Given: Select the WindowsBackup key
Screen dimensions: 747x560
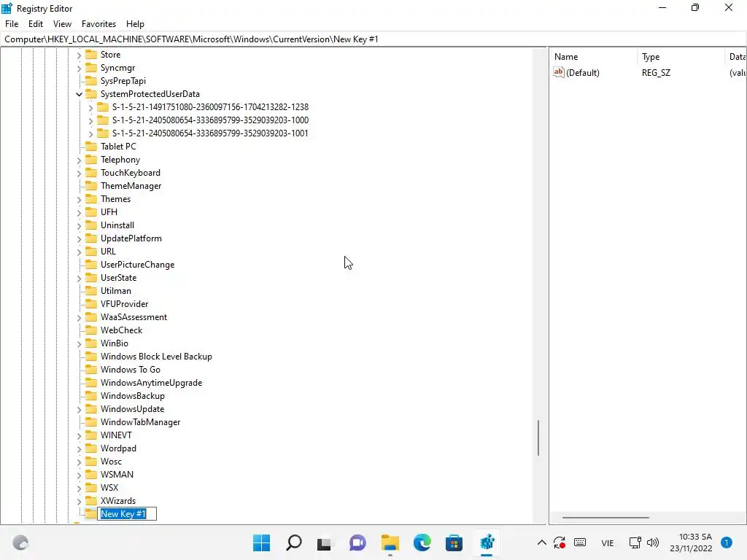Looking at the screenshot, I should pyautogui.click(x=133, y=396).
